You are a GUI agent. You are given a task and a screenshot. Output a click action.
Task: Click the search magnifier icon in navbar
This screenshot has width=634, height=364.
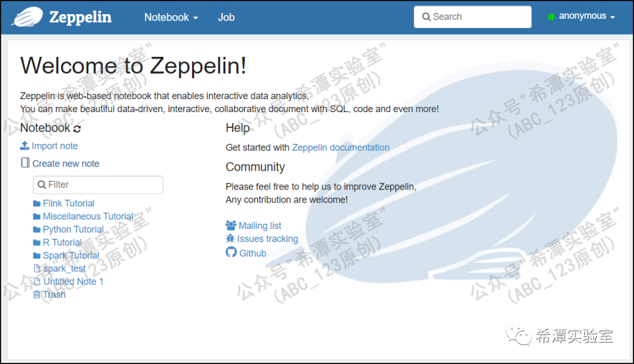426,17
